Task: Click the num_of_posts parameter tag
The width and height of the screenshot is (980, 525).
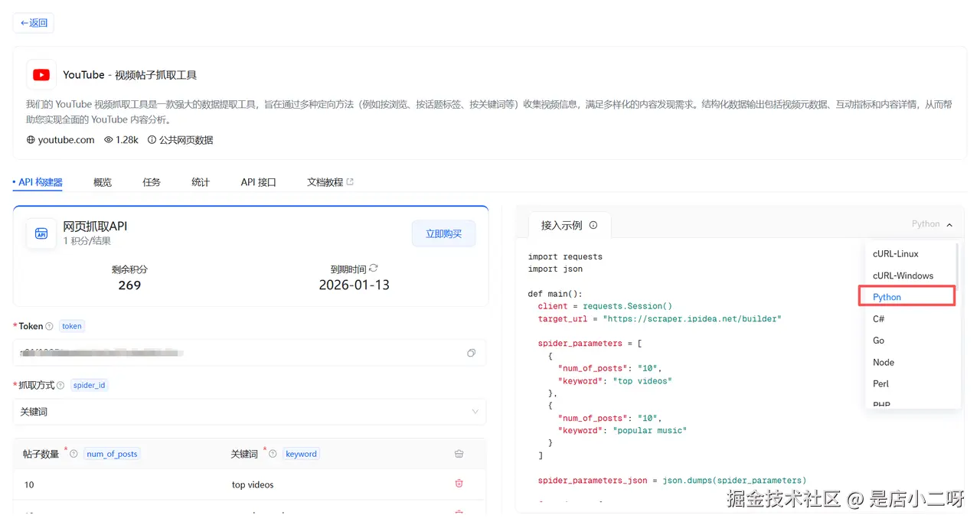Action: coord(112,454)
